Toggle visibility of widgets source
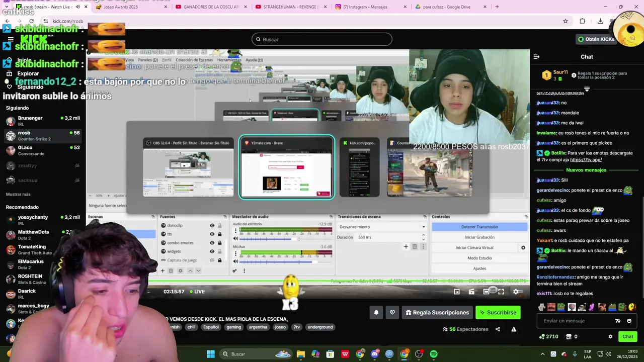The width and height of the screenshot is (644, 362). [212, 251]
